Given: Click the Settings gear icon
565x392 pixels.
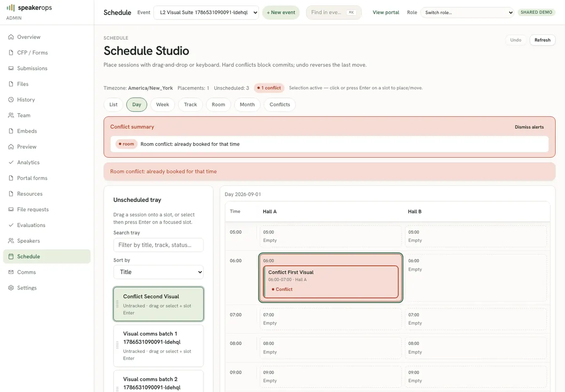Looking at the screenshot, I should point(11,288).
